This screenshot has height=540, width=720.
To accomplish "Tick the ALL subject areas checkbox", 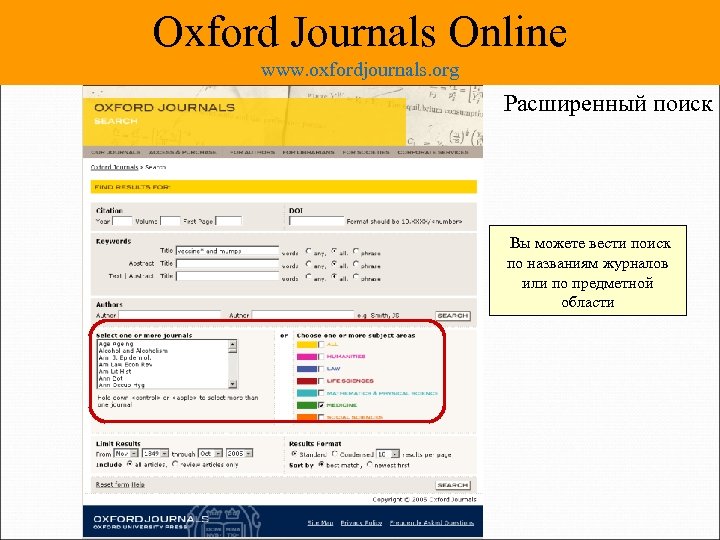I will [x=321, y=344].
